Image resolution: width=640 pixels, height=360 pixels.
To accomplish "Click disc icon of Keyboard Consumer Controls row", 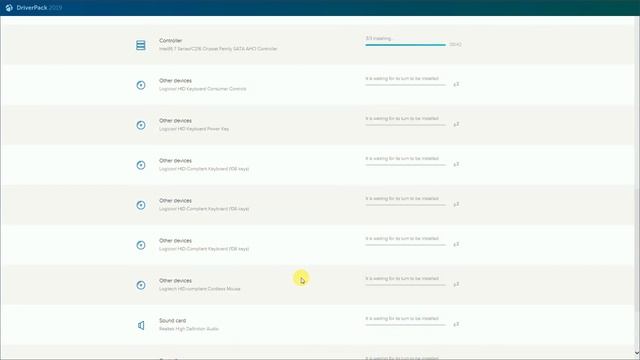I will pyautogui.click(x=141, y=85).
